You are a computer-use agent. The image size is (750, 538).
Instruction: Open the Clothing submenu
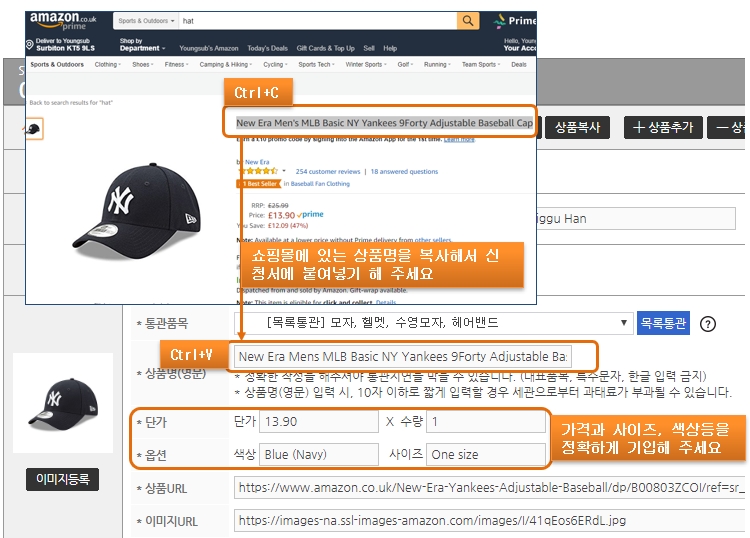pos(108,65)
